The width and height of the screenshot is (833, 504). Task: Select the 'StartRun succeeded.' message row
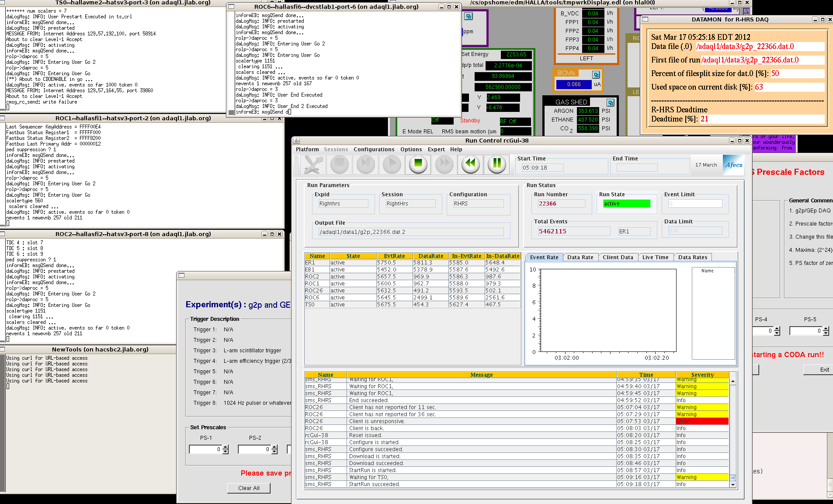pyautogui.click(x=517, y=484)
